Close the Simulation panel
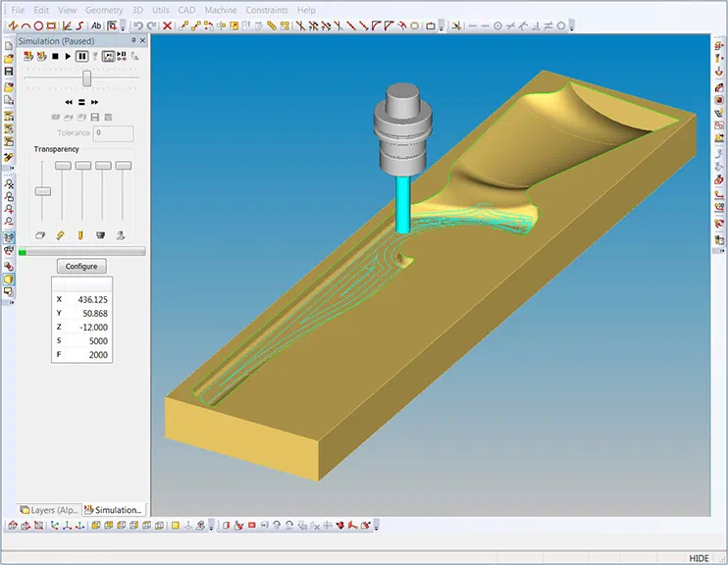Viewport: 728px width, 565px height. pos(142,40)
